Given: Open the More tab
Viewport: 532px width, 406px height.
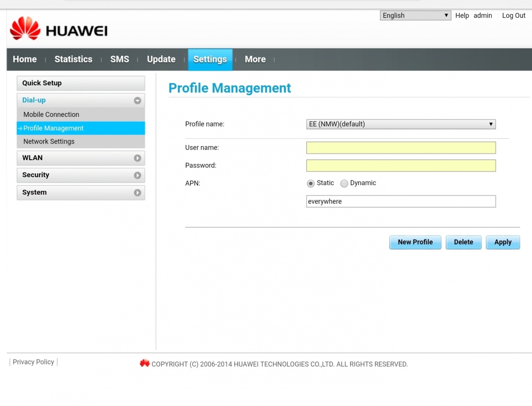Looking at the screenshot, I should click(x=255, y=59).
